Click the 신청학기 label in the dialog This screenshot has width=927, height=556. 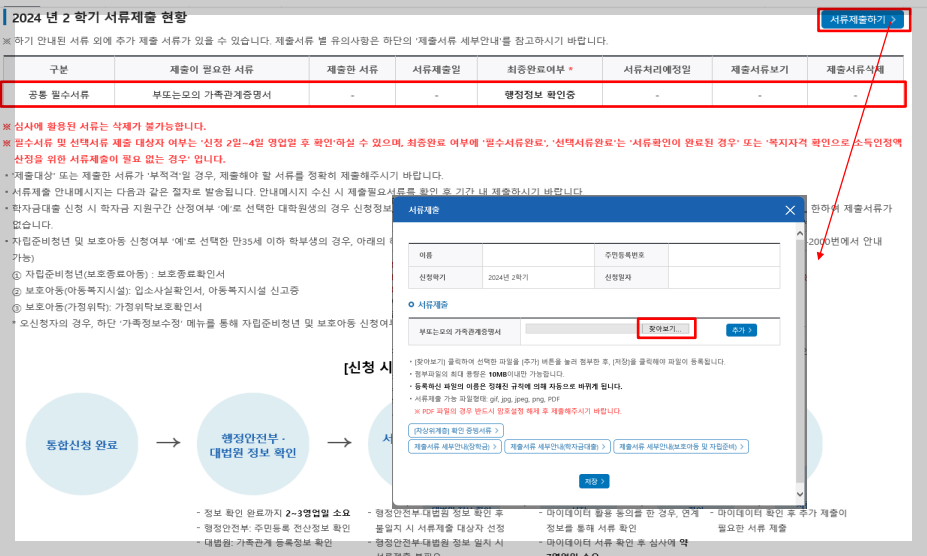432,277
